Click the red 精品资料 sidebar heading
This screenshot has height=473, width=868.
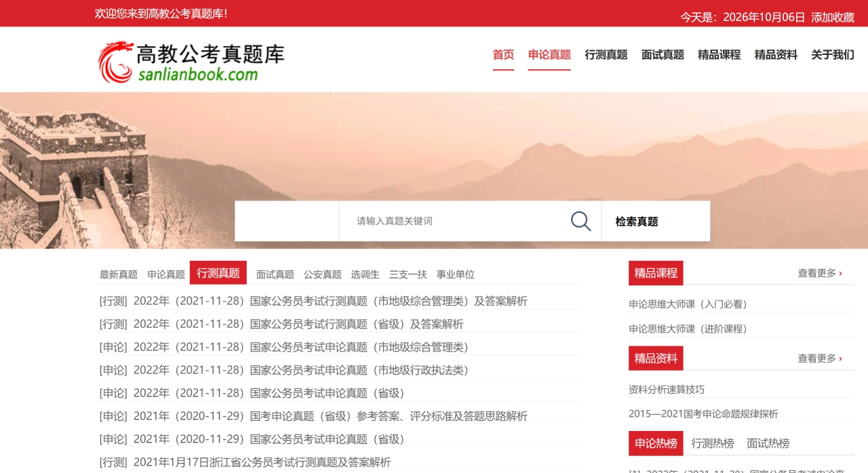pyautogui.click(x=656, y=358)
